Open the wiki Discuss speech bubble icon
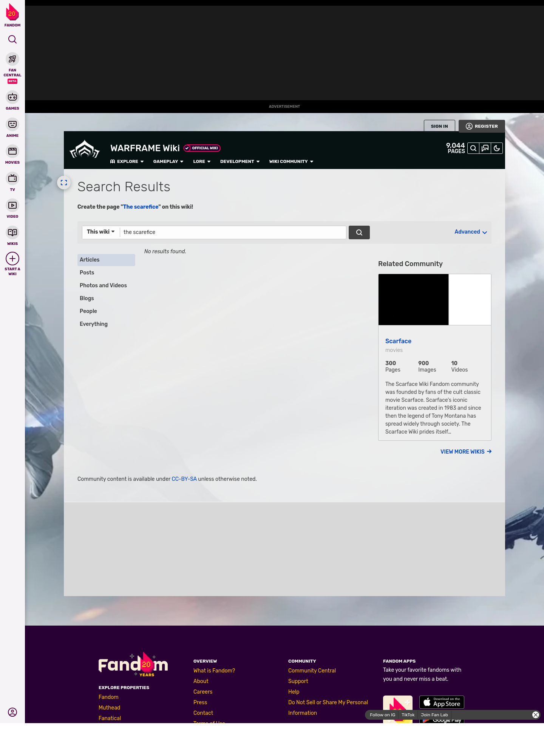The height and width of the screenshot is (756, 544). (485, 148)
